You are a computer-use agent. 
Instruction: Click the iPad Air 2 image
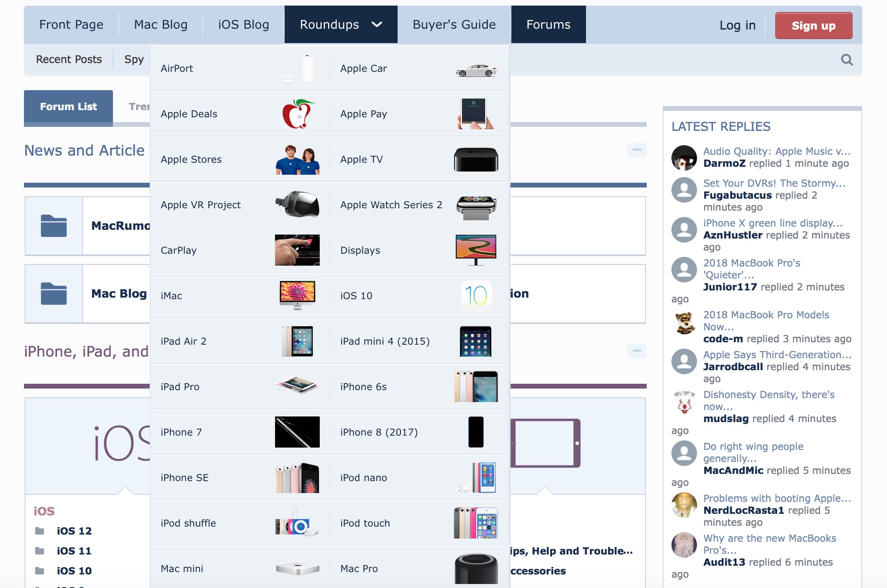click(298, 341)
